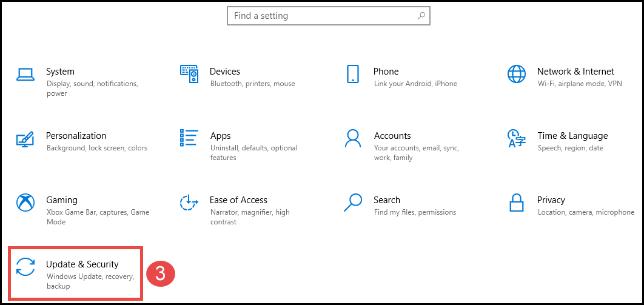Open the Search category title
This screenshot has height=305, width=644.
(386, 200)
